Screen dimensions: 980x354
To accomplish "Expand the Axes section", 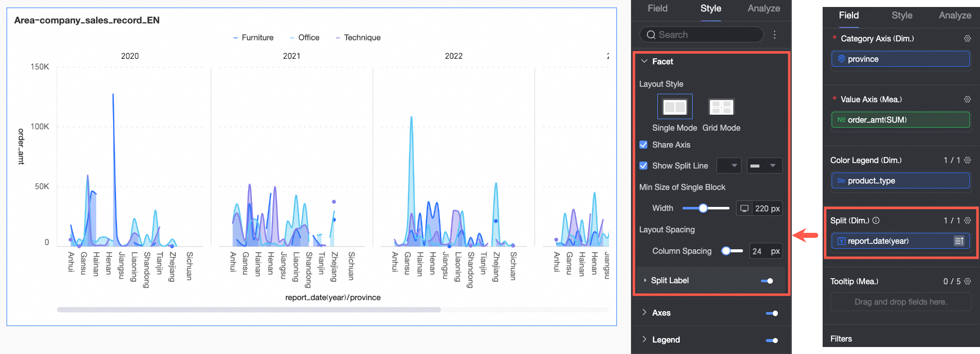I will 644,313.
